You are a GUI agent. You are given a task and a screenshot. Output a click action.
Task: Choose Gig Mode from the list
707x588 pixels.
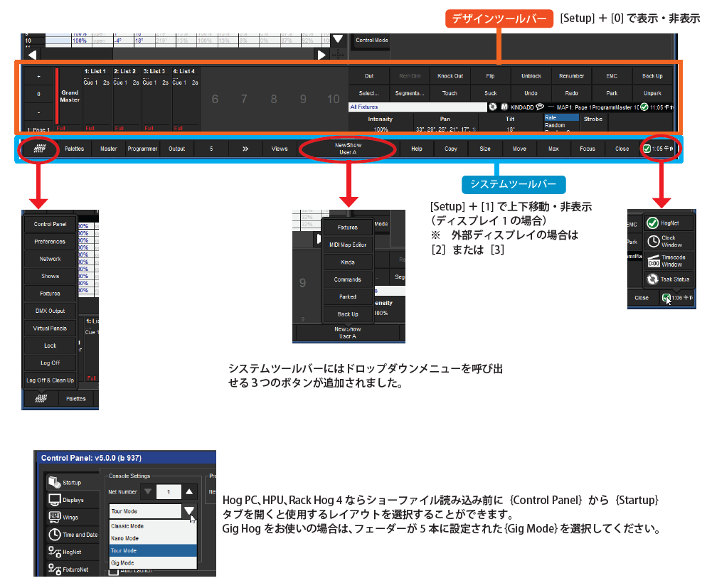(x=153, y=563)
